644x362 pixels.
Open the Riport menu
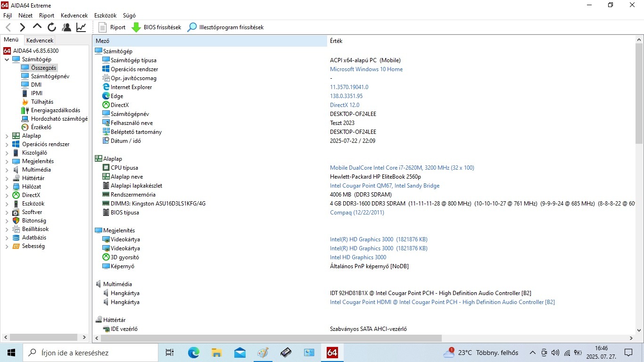tap(47, 16)
